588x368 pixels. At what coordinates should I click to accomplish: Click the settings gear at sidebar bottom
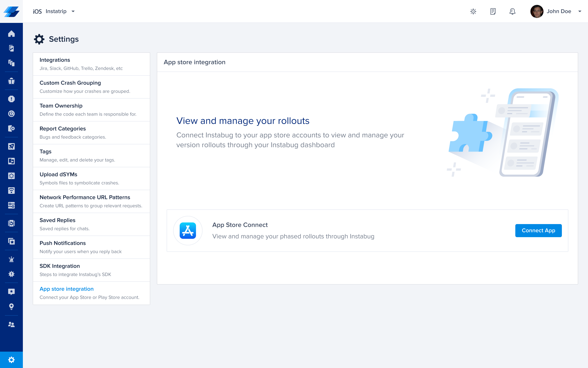[11, 360]
